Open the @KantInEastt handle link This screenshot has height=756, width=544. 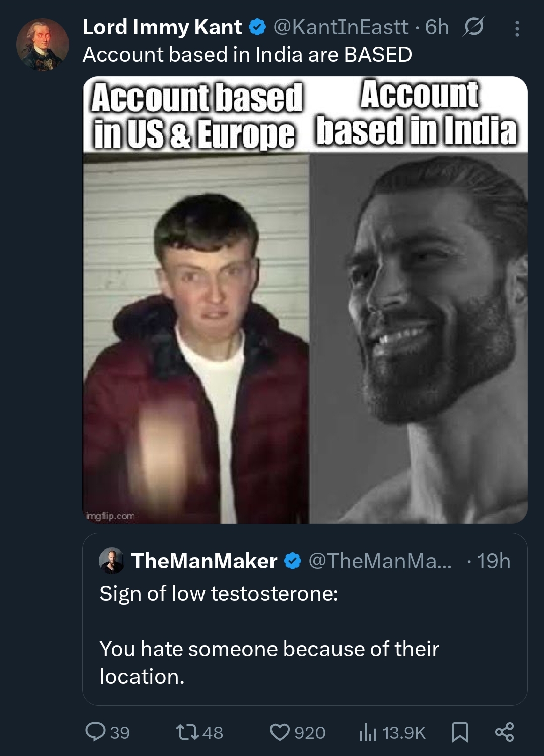pos(341,27)
